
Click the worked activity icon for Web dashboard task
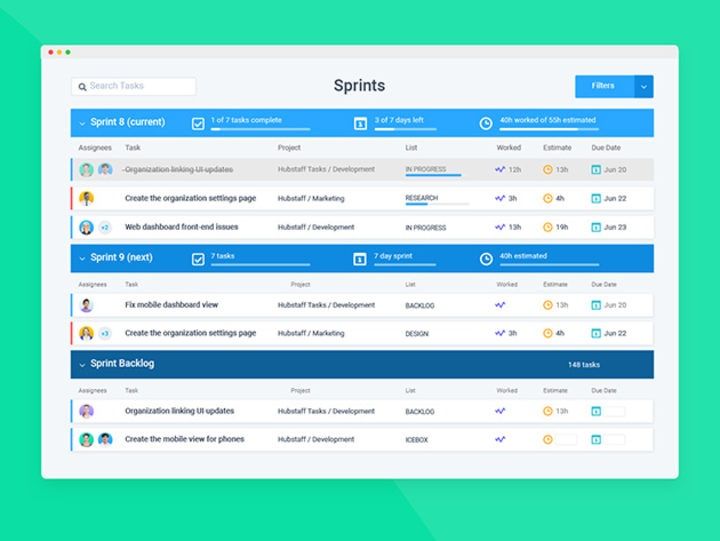500,228
